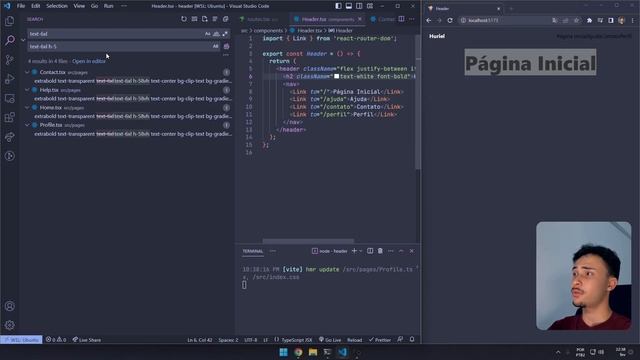Open Remote Explorer view
640x360 pixels.
pos(9,98)
